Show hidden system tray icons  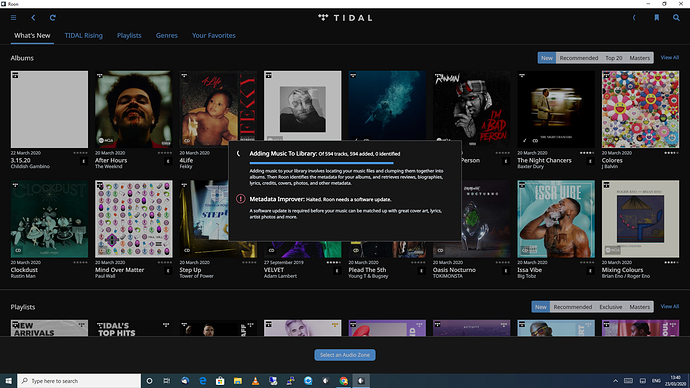coord(615,381)
